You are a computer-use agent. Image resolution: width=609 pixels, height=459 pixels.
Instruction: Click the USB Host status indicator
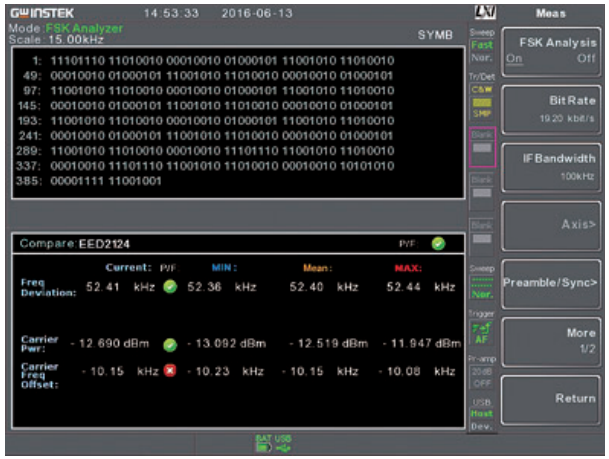point(482,414)
